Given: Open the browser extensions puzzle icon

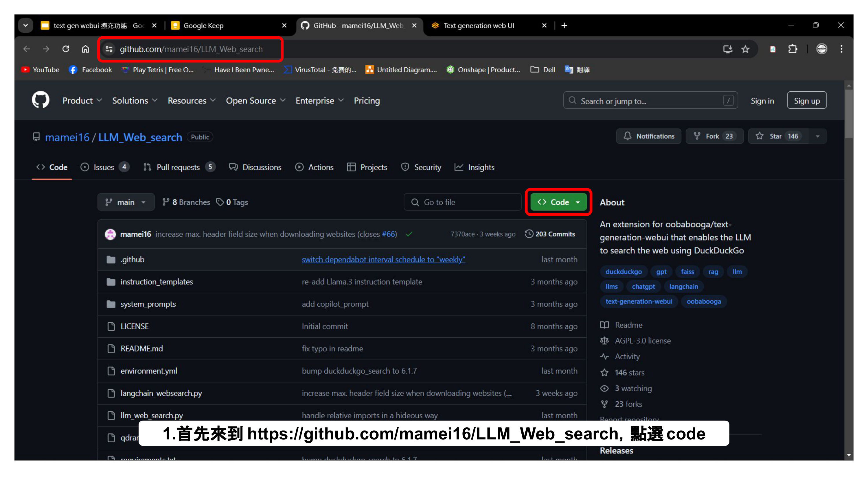Looking at the screenshot, I should click(793, 49).
